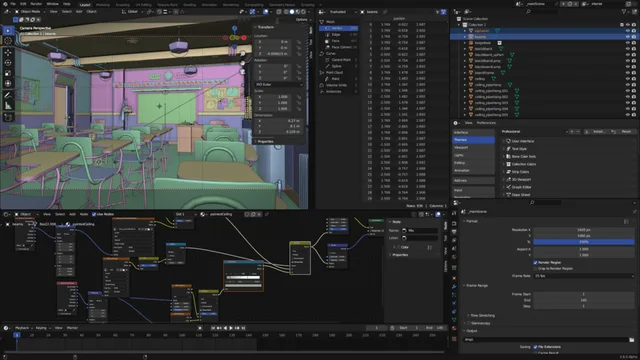Click the play button in the timeline
Viewport: 640px width, 360px height.
[231, 328]
